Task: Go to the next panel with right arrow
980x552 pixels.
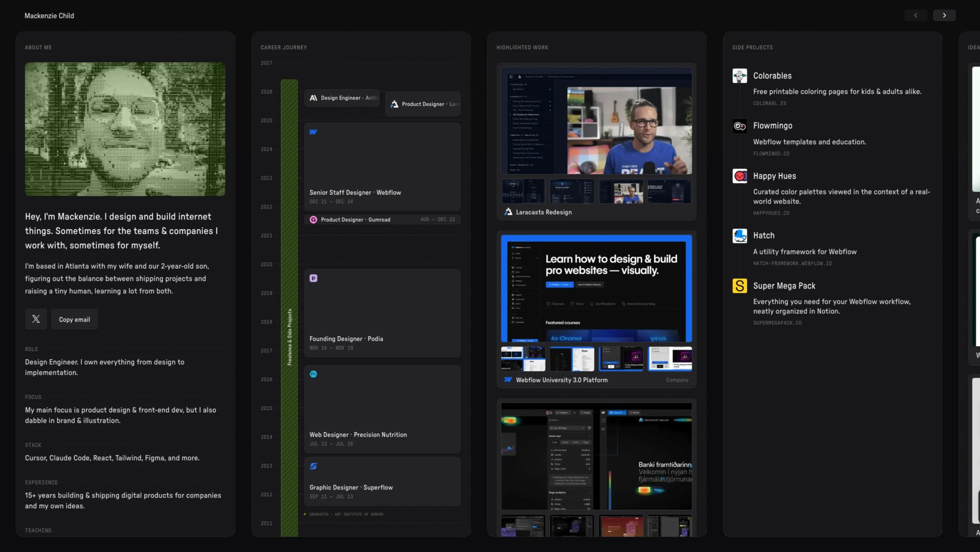Action: (x=944, y=15)
